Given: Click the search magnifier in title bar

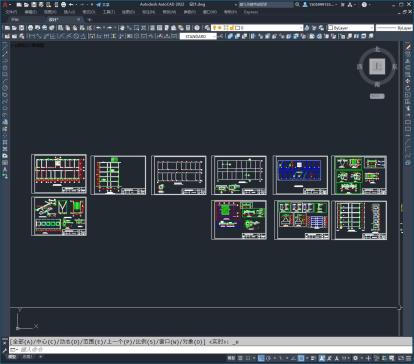Looking at the screenshot, I should [x=297, y=5].
